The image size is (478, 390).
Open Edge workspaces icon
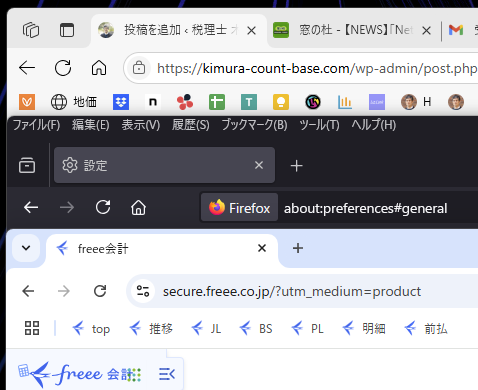click(31, 30)
